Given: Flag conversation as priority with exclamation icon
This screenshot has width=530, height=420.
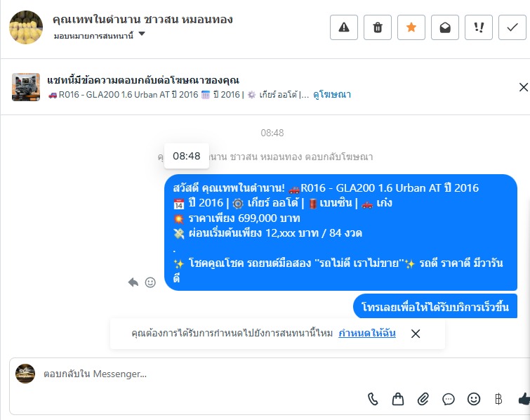Looking at the screenshot, I should pyautogui.click(x=479, y=27).
